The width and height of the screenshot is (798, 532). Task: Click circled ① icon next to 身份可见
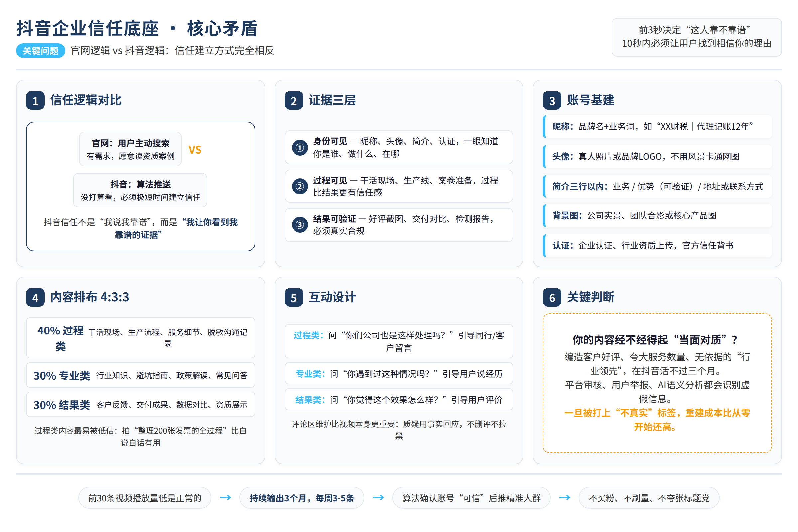(x=300, y=148)
